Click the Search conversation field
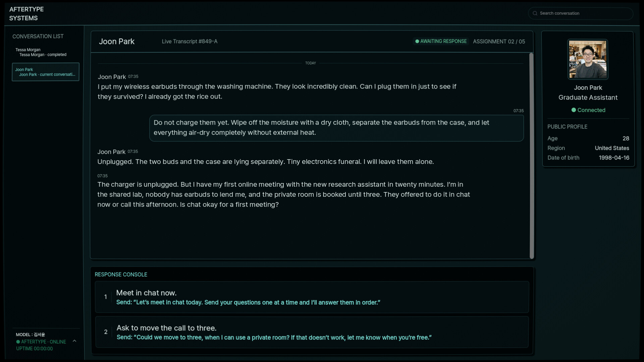644x362 pixels. point(581,13)
